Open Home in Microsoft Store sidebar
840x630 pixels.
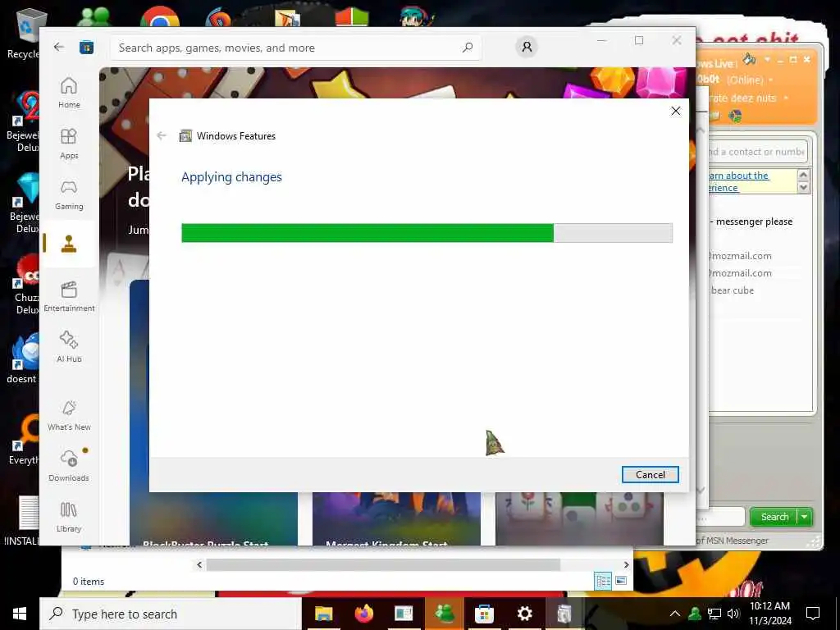pos(69,93)
